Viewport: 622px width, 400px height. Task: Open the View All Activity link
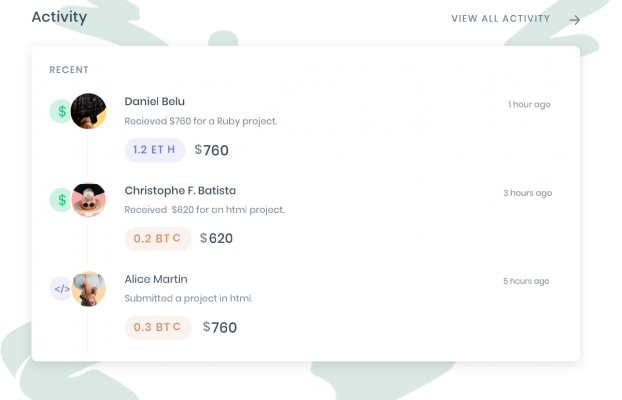[501, 19]
